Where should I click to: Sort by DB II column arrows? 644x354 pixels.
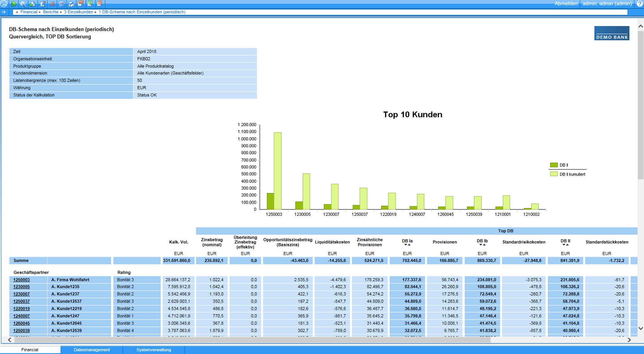point(565,245)
